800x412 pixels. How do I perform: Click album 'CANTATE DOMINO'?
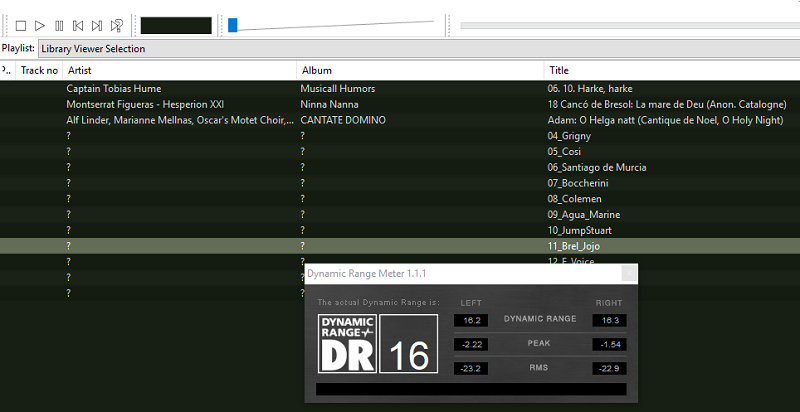(x=343, y=120)
